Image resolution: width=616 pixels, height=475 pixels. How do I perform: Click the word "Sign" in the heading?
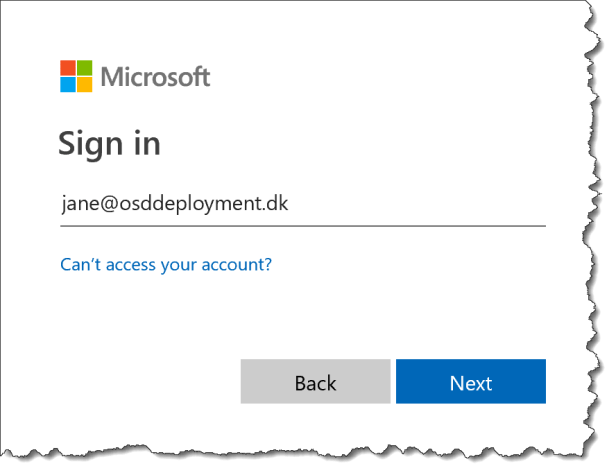tap(92, 143)
